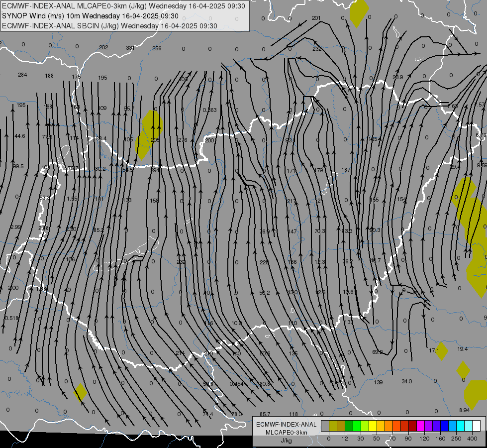This screenshot has height=448, width=487.
Task: Click the map value 8.94
Action: pos(464,410)
